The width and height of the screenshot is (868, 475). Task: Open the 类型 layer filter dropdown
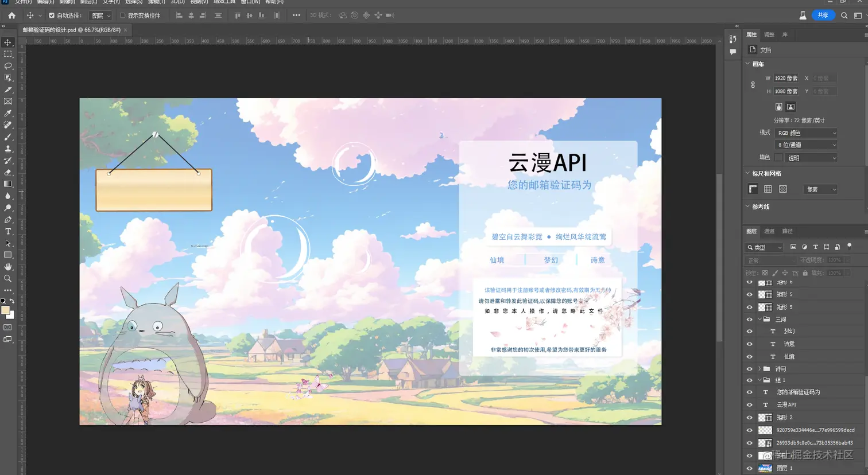(764, 247)
